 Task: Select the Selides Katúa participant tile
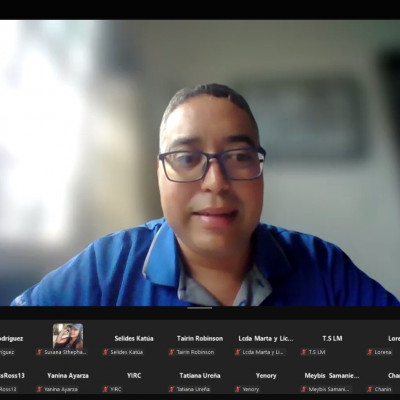pos(134,340)
